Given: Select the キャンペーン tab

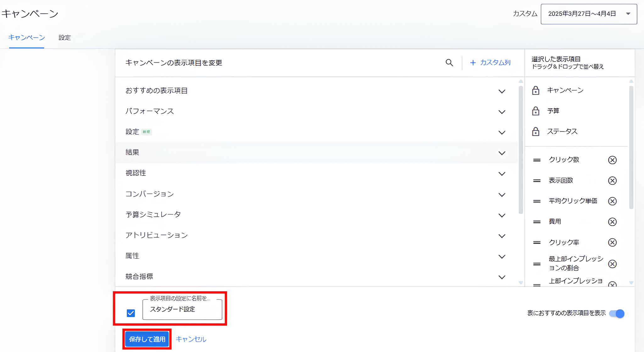Looking at the screenshot, I should (26, 37).
